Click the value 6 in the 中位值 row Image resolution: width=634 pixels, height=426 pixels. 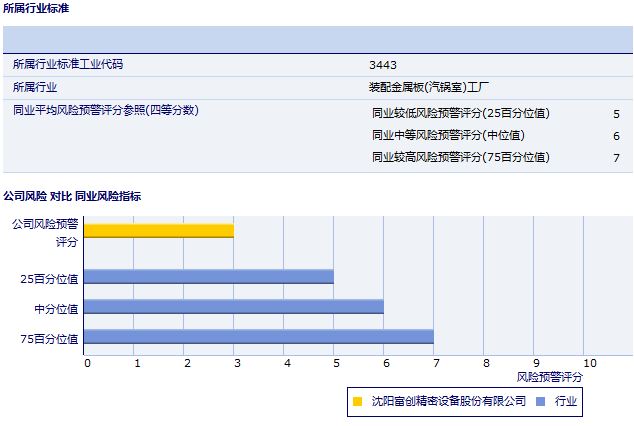point(616,136)
